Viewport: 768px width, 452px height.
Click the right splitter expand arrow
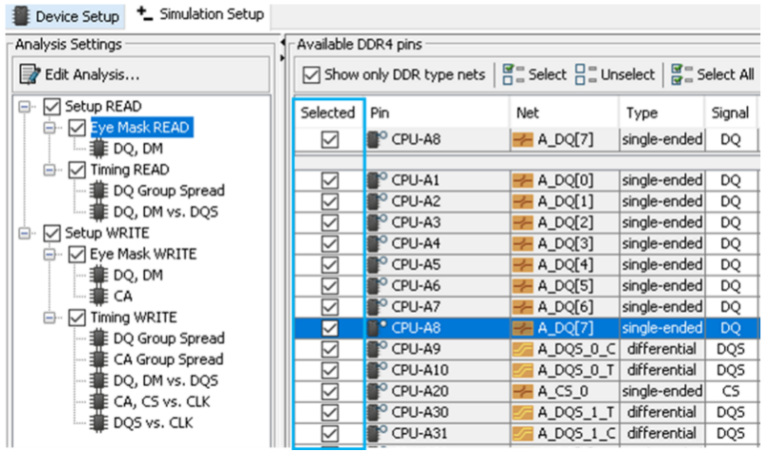pos(282,58)
